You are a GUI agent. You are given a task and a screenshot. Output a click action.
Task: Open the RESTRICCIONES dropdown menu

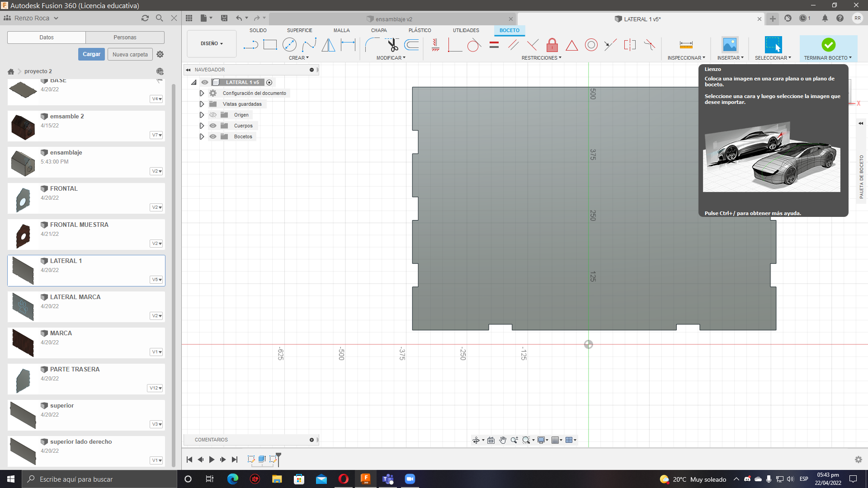point(541,58)
